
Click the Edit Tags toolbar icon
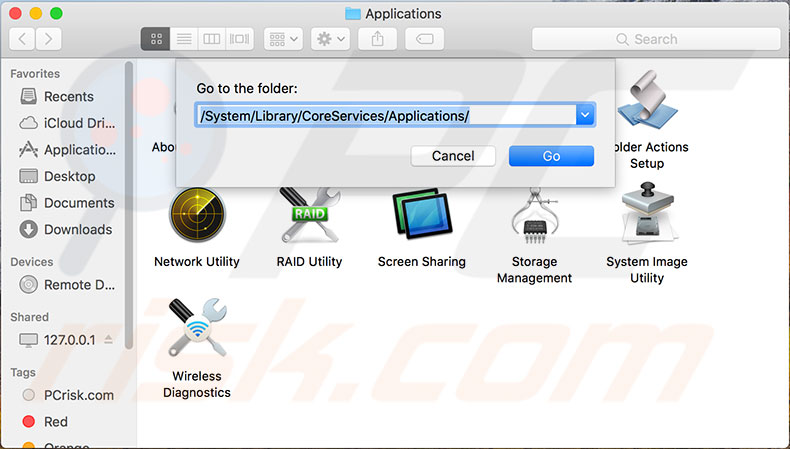tap(425, 39)
